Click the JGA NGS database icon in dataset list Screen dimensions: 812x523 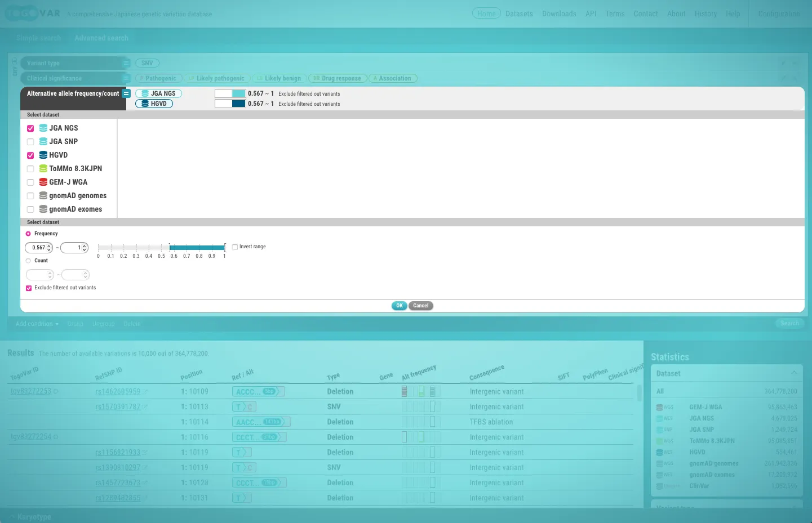[43, 128]
